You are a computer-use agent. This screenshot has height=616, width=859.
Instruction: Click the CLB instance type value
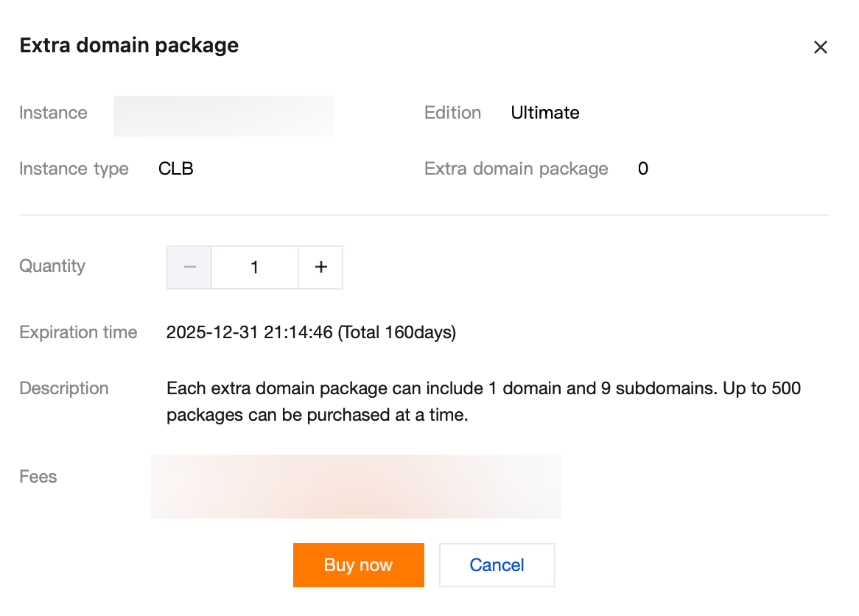[176, 169]
